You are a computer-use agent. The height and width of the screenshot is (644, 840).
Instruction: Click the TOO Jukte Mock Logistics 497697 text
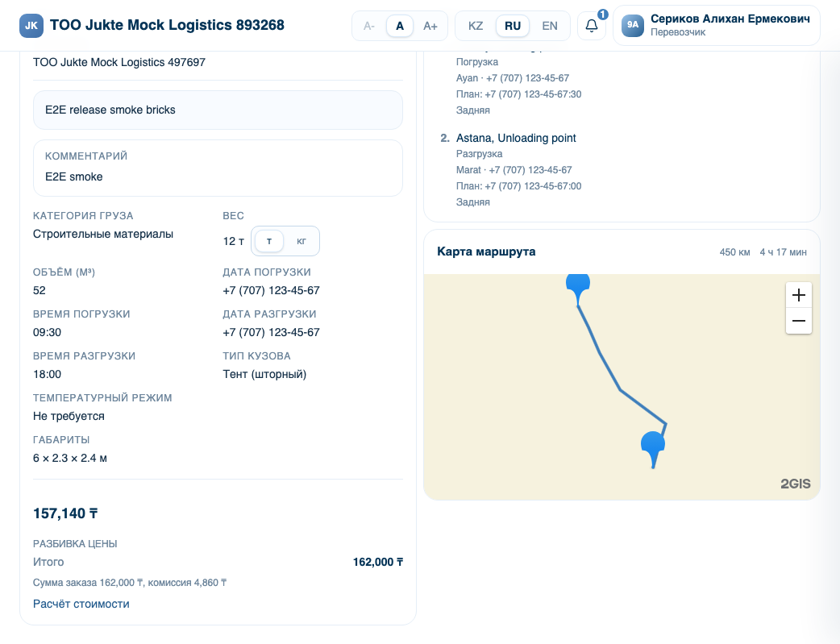point(119,62)
